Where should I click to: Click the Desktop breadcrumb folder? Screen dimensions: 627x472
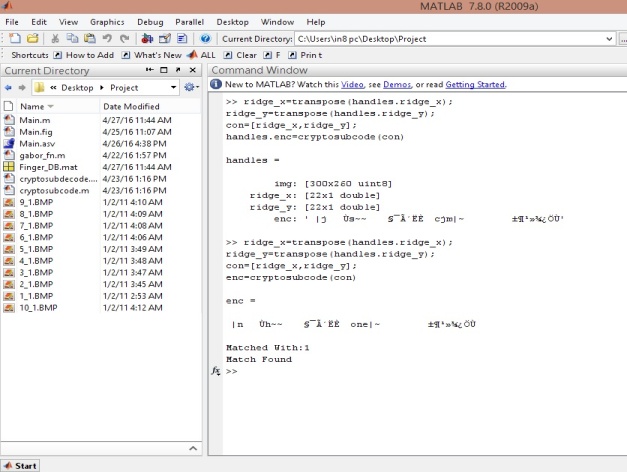tap(77, 88)
